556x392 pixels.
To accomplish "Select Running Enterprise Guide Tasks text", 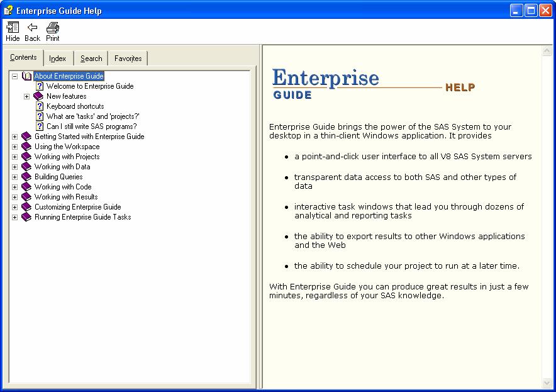I will tap(83, 217).
